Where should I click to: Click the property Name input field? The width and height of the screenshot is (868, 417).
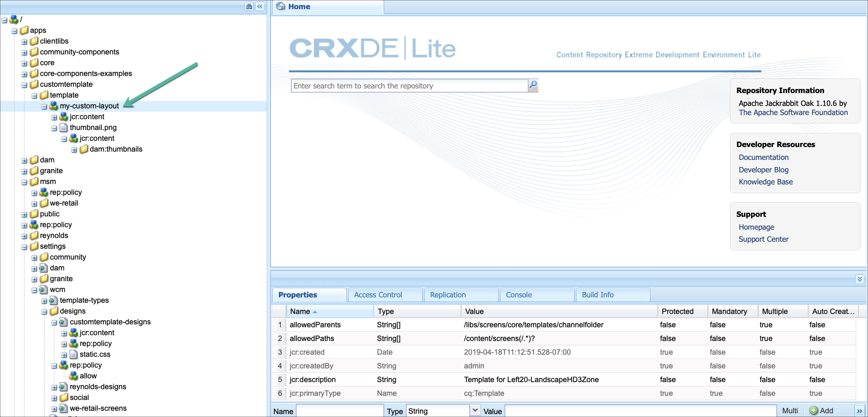pos(340,411)
